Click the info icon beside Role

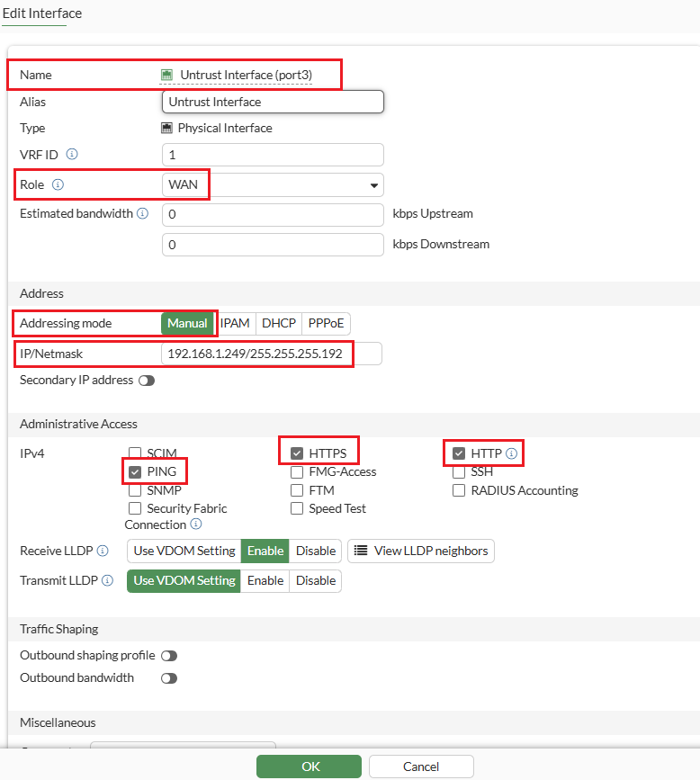pyautogui.click(x=58, y=184)
